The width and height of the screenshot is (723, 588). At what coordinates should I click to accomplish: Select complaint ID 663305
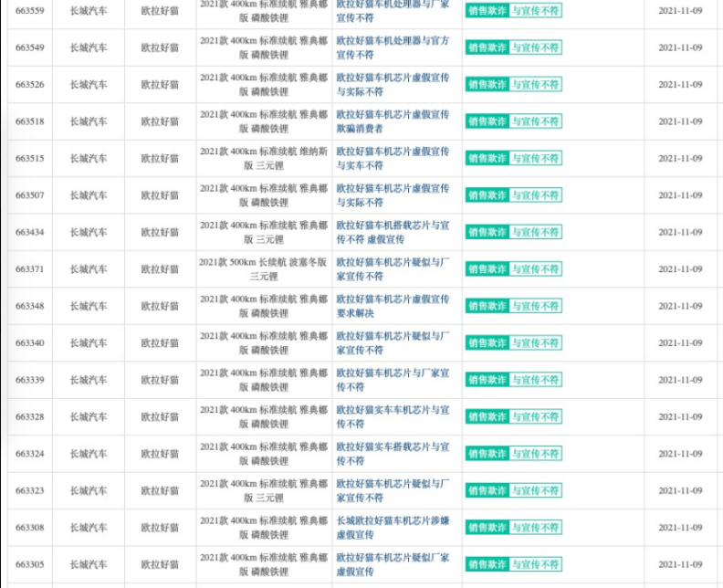(30, 564)
